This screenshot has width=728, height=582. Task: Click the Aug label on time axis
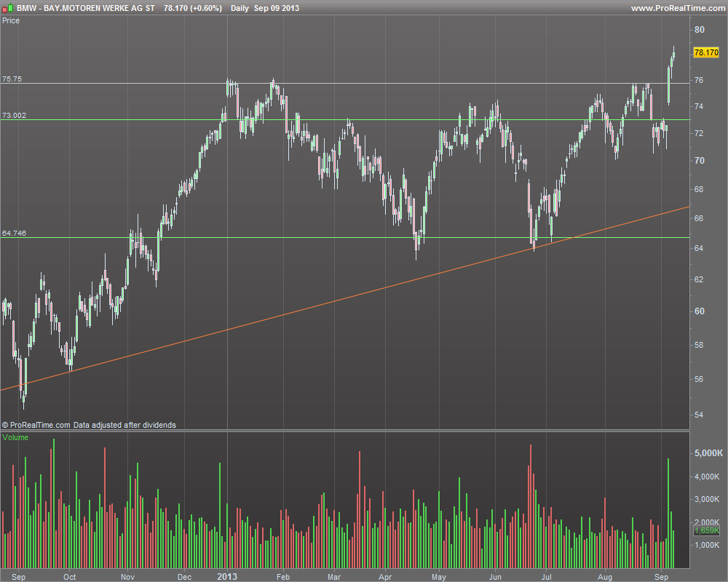point(605,577)
